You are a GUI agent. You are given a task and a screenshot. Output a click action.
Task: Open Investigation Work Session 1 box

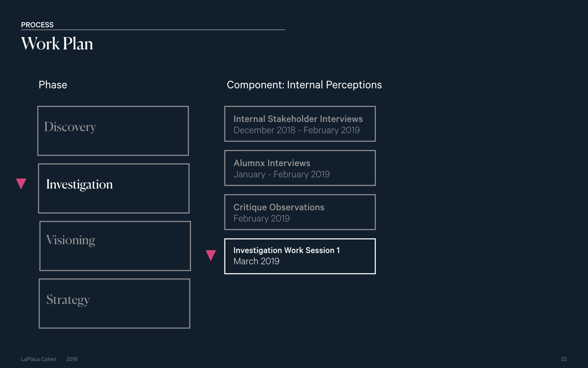(300, 256)
